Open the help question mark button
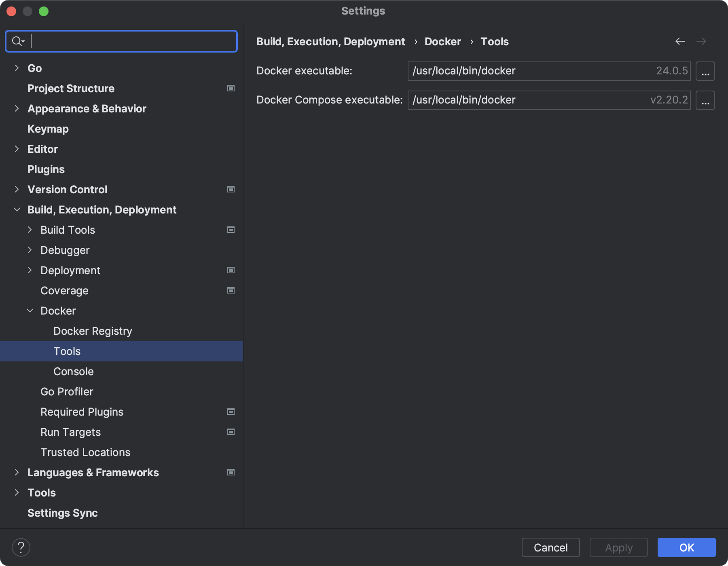 pyautogui.click(x=21, y=547)
